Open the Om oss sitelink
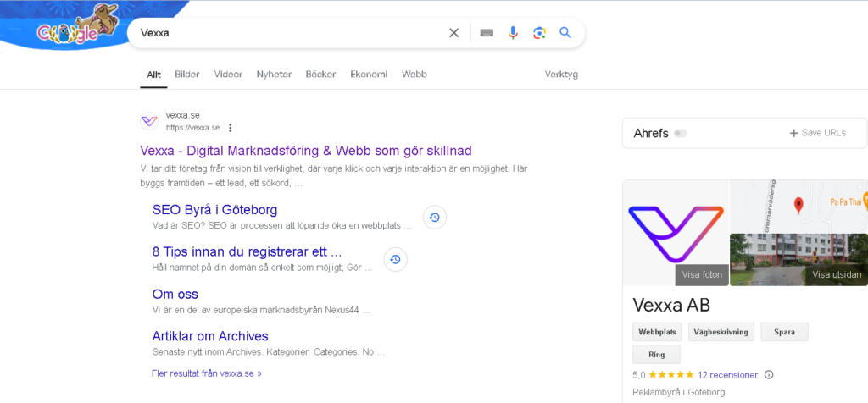Image resolution: width=868 pixels, height=403 pixels. 175,294
